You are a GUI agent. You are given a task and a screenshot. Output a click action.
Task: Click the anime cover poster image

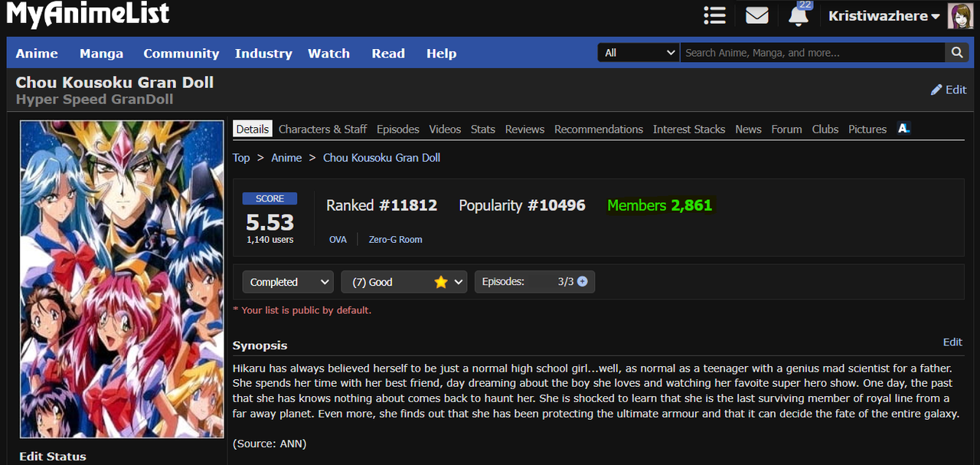pyautogui.click(x=122, y=279)
